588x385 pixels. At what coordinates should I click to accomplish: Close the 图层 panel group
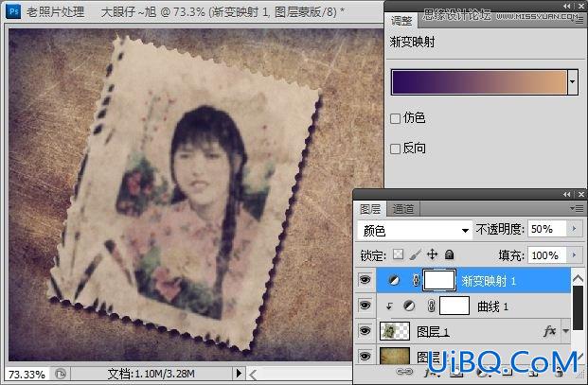tap(580, 194)
